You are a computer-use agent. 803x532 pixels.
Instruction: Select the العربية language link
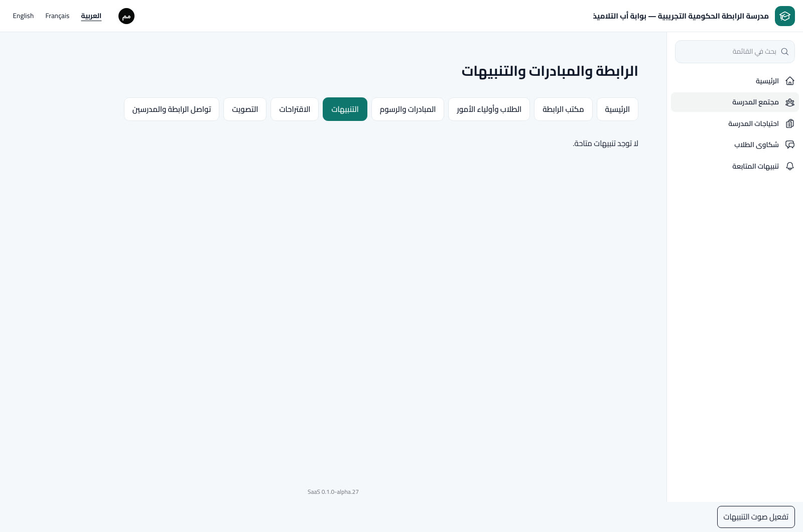tap(91, 16)
